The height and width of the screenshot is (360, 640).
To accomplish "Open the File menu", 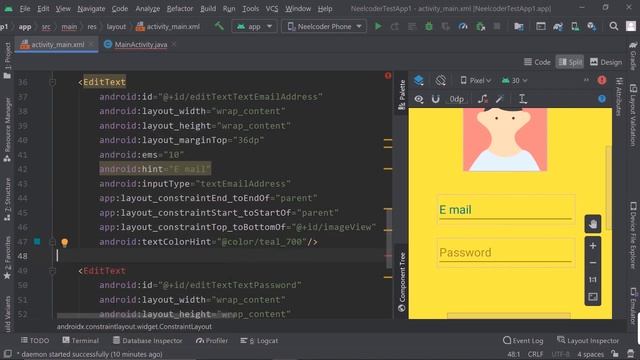I will 25,9.
